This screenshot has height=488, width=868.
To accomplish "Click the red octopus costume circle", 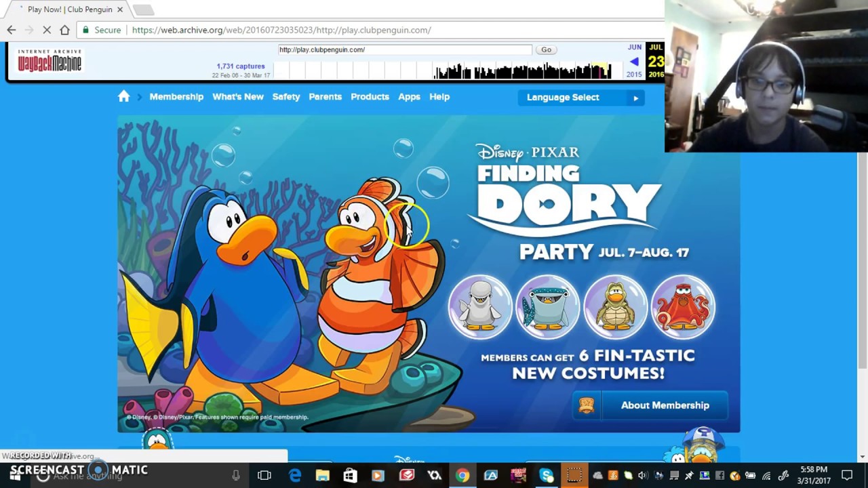I will click(683, 307).
